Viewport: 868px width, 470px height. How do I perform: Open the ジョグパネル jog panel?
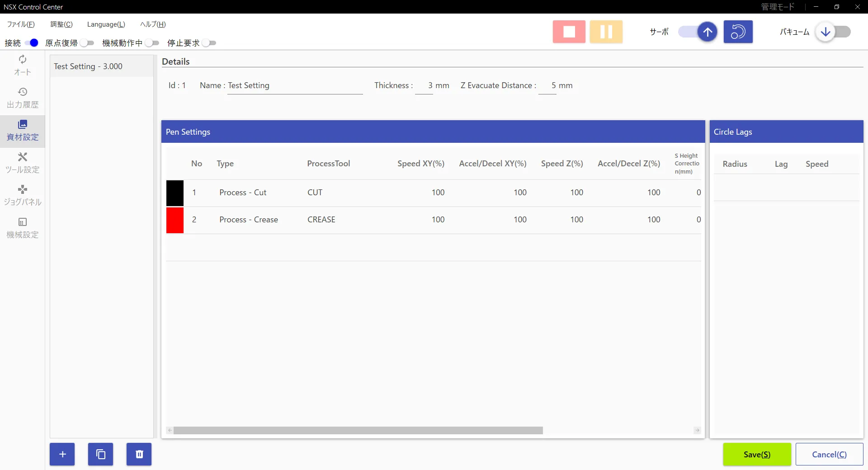tap(23, 196)
